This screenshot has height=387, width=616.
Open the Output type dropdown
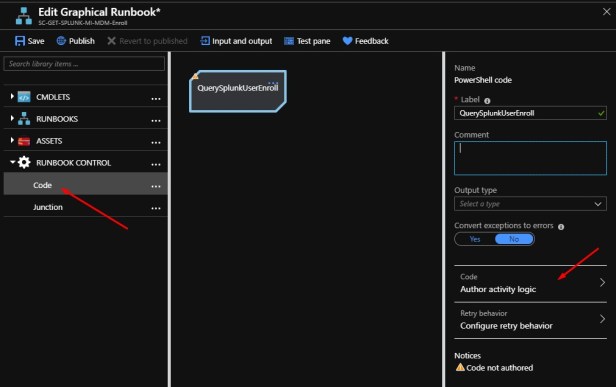(530, 204)
